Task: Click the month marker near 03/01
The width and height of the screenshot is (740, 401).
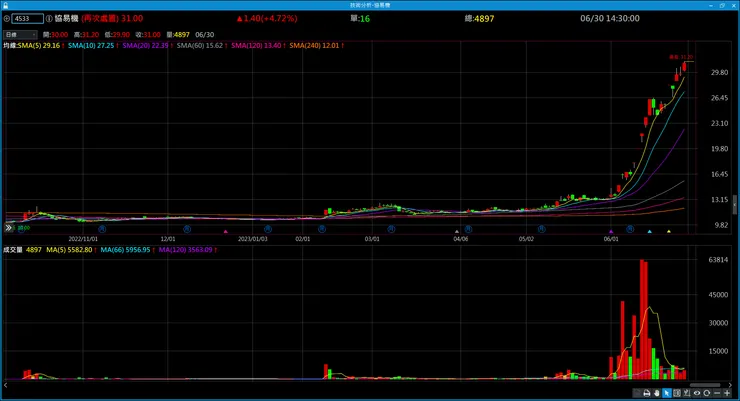Action: [391, 229]
